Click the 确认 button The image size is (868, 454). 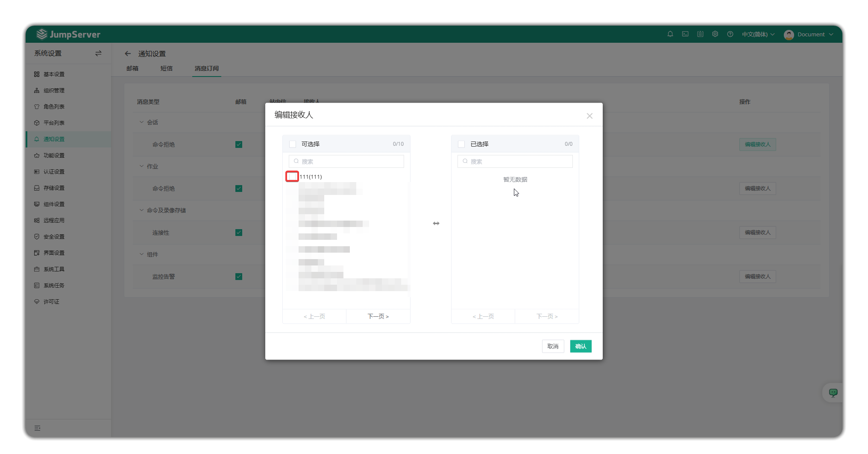coord(581,346)
